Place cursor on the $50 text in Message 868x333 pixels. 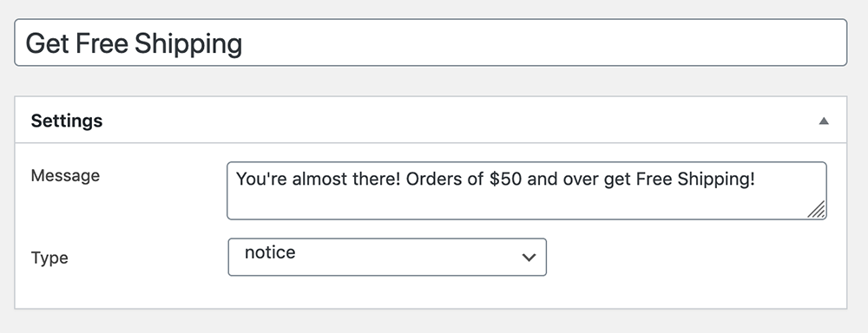pyautogui.click(x=505, y=180)
